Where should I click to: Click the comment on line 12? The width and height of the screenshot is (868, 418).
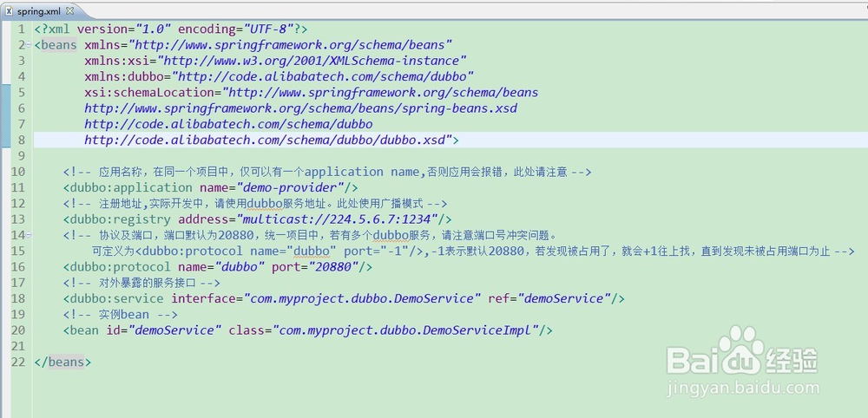click(255, 204)
